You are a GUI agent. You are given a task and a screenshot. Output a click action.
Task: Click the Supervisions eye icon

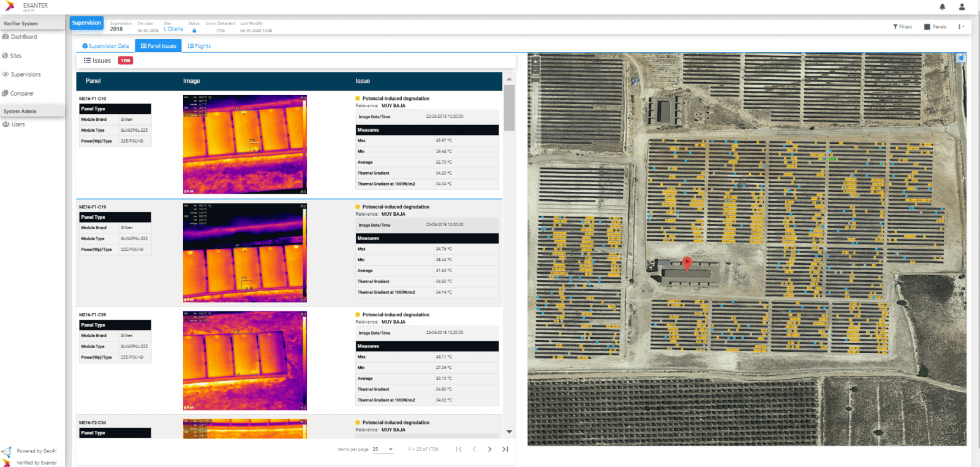(x=6, y=75)
